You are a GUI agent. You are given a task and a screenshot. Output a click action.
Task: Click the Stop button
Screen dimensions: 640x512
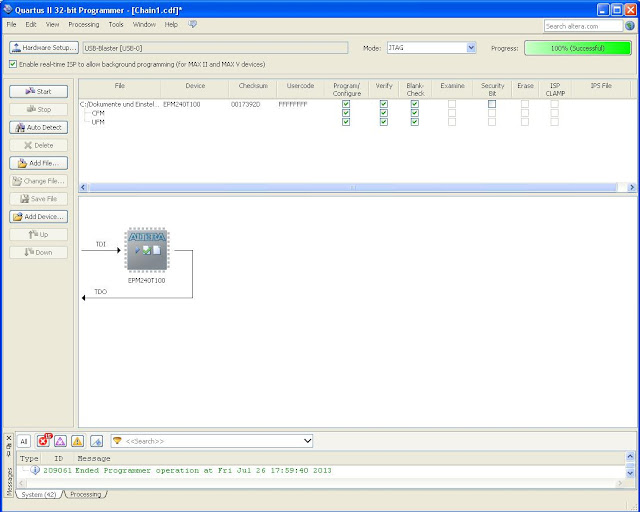38,109
